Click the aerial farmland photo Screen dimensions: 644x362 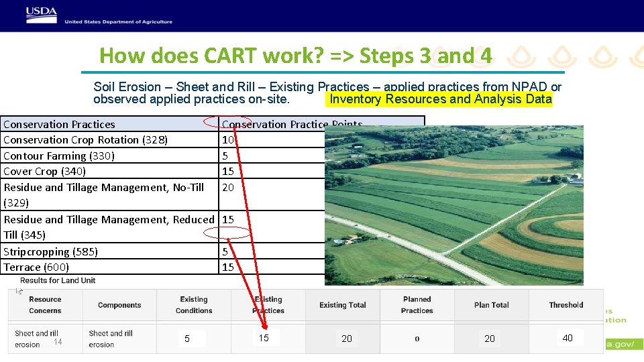(x=454, y=205)
